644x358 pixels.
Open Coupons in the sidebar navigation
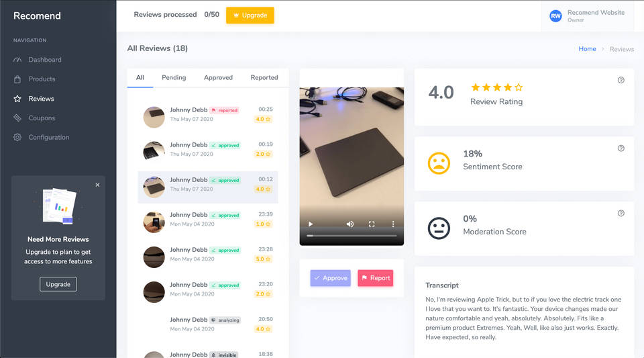[42, 118]
